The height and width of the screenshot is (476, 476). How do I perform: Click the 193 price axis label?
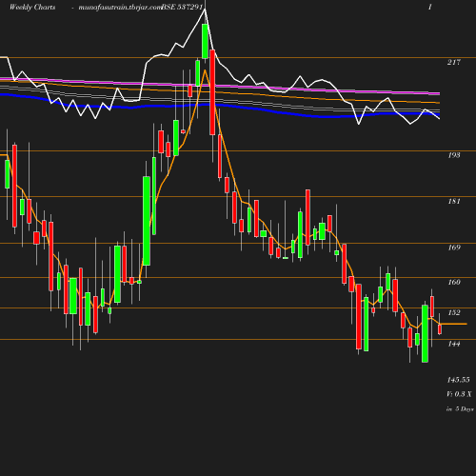click(454, 155)
